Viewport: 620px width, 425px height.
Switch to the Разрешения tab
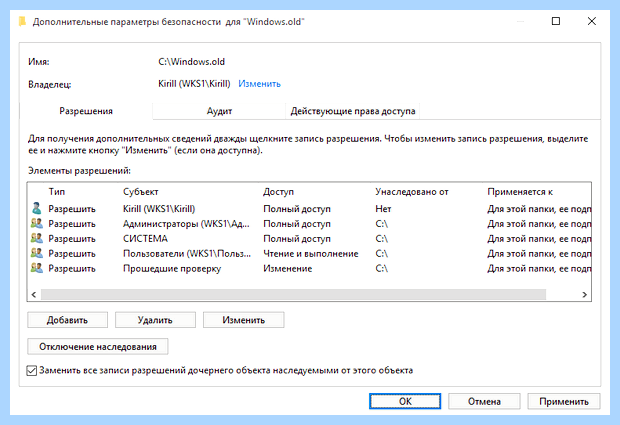86,111
